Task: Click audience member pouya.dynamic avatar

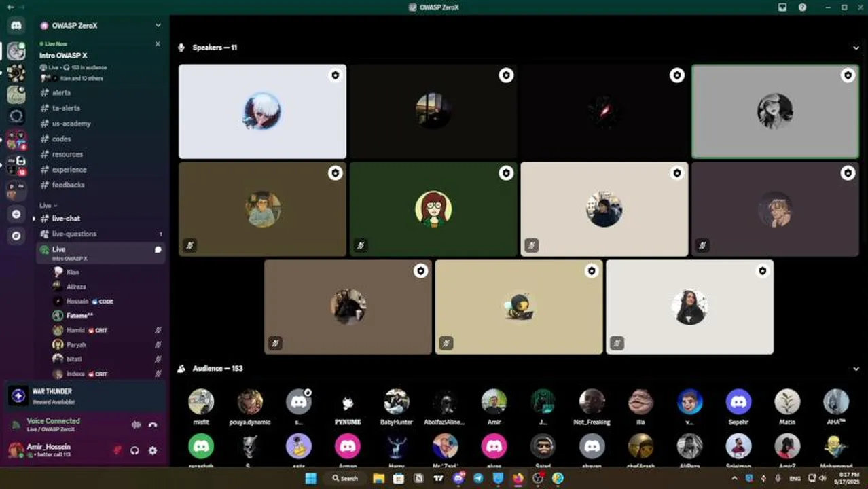Action: [x=250, y=401]
